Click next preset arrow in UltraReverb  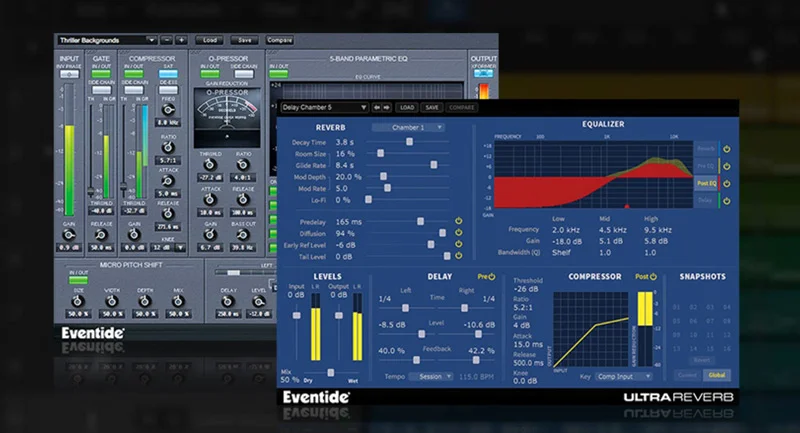click(x=386, y=107)
